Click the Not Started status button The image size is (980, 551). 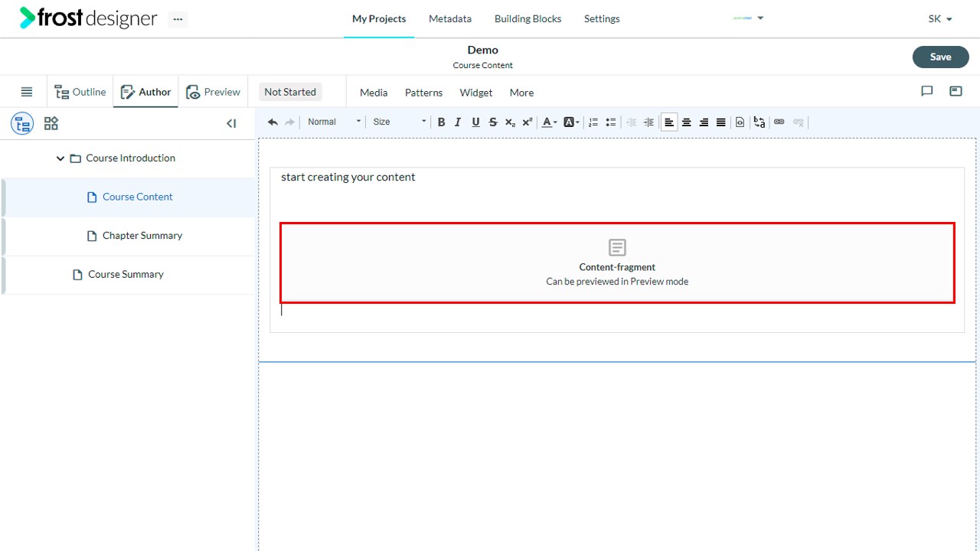pos(290,92)
